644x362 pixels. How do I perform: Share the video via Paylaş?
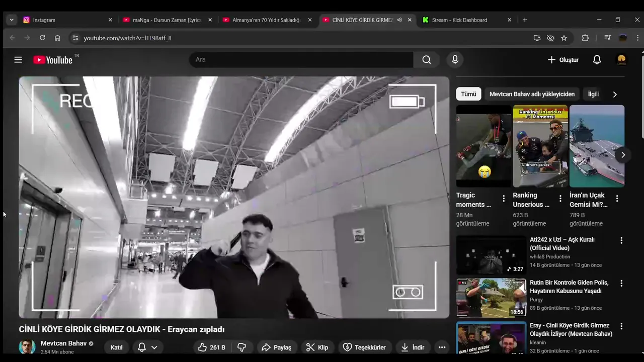pyautogui.click(x=277, y=347)
